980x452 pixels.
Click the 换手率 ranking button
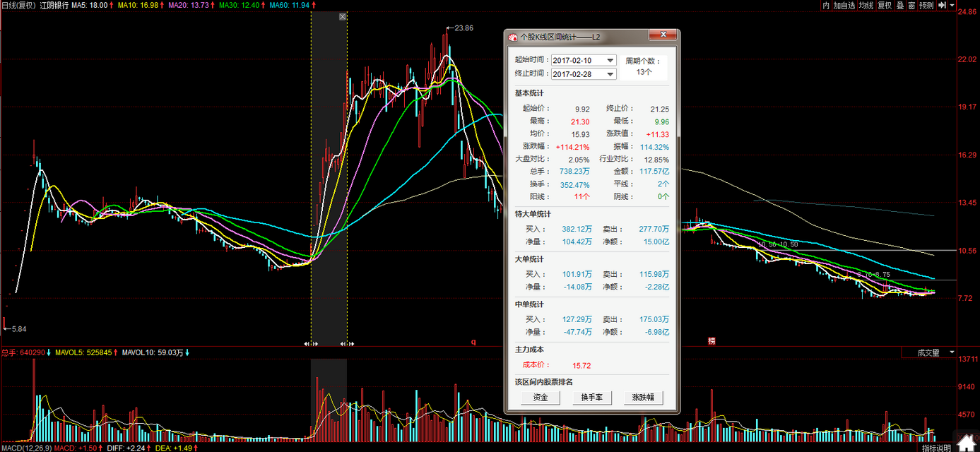(591, 398)
